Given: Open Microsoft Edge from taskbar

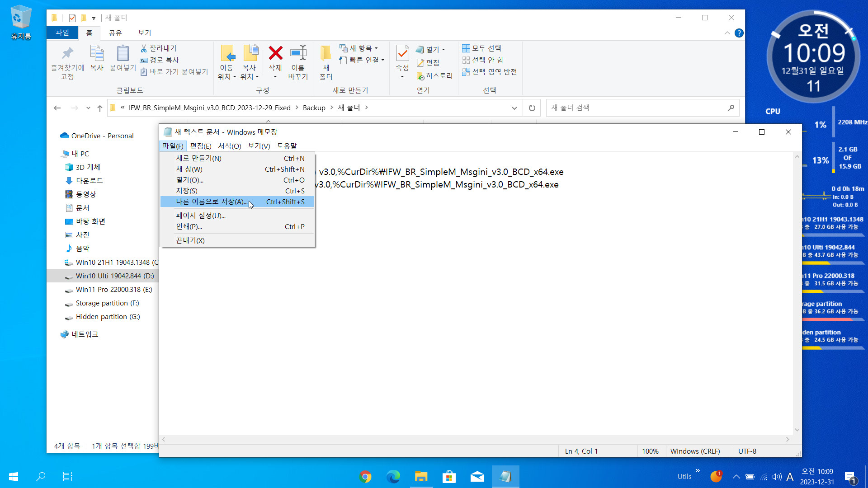Looking at the screenshot, I should click(x=393, y=477).
